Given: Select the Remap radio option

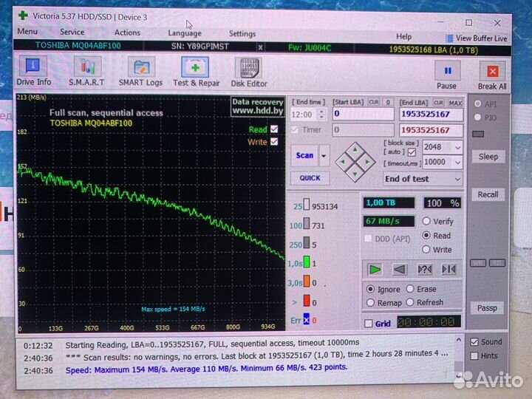Looking at the screenshot, I should 370,302.
